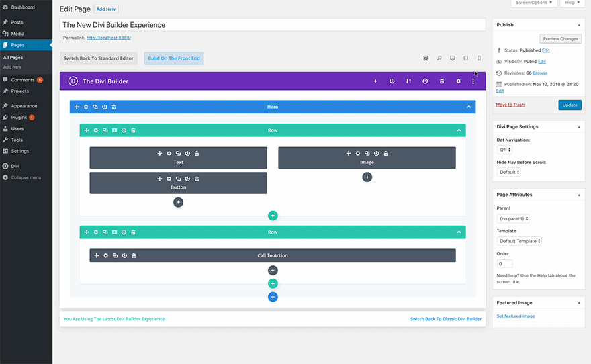Click the page title input field
591x364 pixels.
tap(273, 25)
